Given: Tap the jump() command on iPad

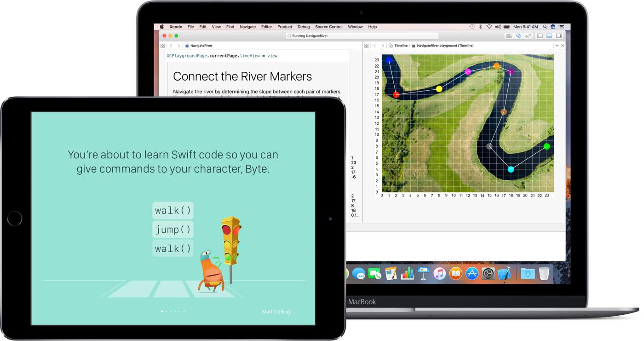Looking at the screenshot, I should (x=173, y=230).
